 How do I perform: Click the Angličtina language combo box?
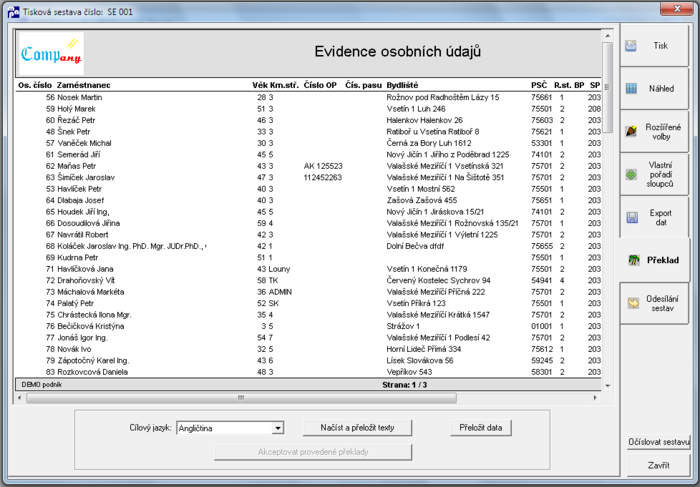tap(230, 428)
